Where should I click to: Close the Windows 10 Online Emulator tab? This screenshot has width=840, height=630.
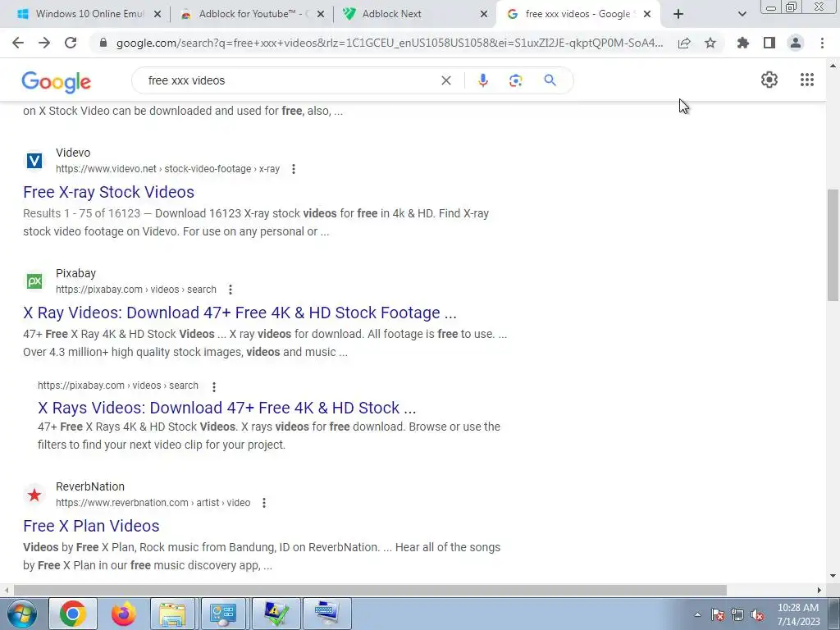(x=157, y=15)
